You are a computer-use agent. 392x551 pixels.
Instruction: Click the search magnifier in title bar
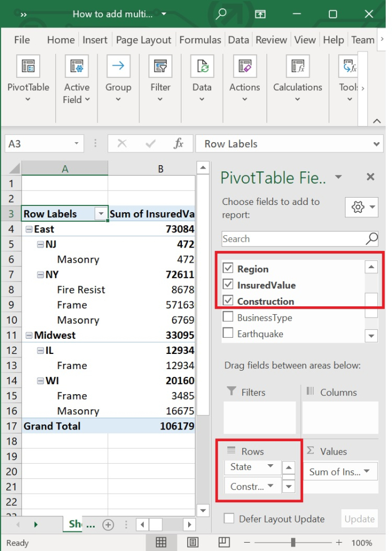click(221, 14)
